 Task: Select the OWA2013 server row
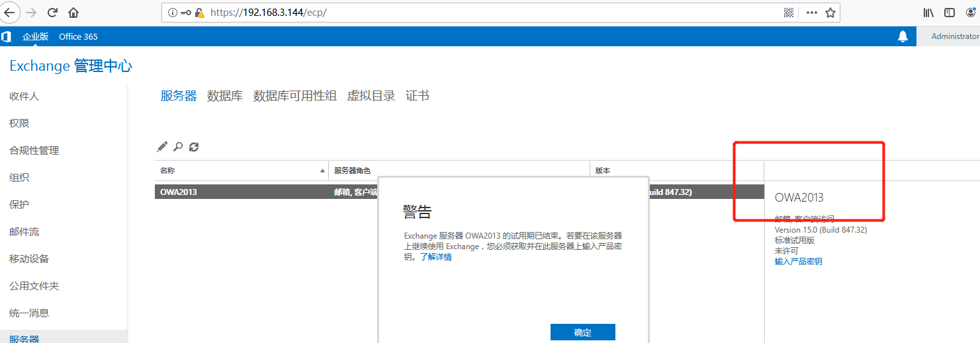pyautogui.click(x=459, y=192)
